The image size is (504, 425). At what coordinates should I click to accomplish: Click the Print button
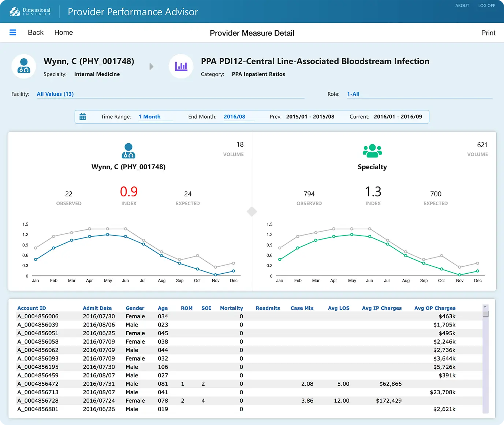point(488,33)
